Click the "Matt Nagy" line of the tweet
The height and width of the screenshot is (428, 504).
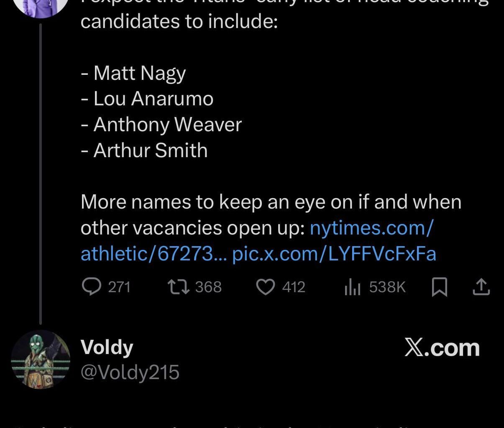pos(139,73)
